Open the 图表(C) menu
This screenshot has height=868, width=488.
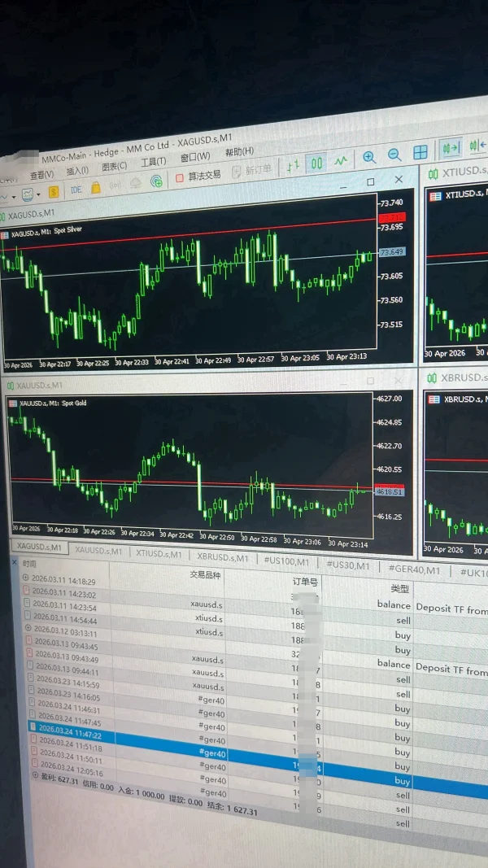pos(115,166)
